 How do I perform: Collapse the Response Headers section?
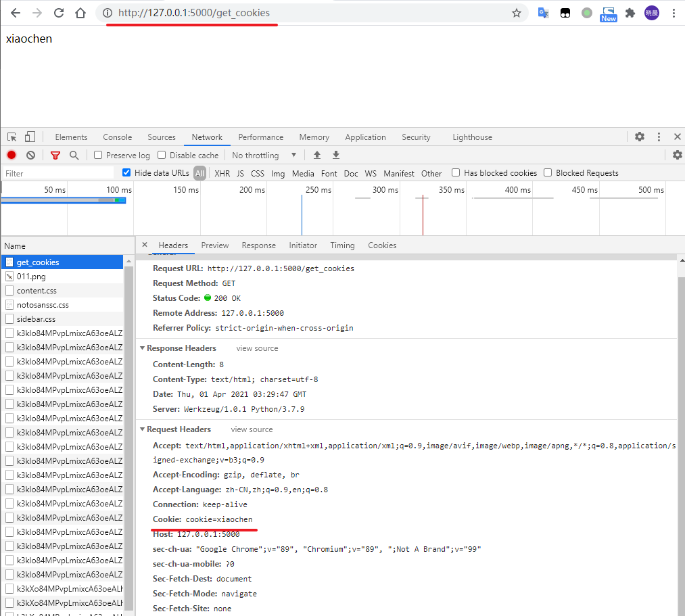[x=143, y=348]
